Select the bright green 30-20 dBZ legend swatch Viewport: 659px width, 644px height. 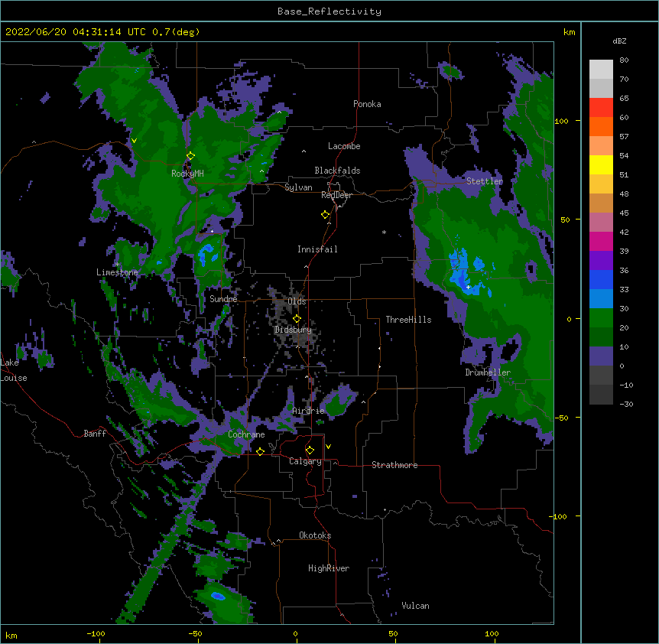(601, 318)
